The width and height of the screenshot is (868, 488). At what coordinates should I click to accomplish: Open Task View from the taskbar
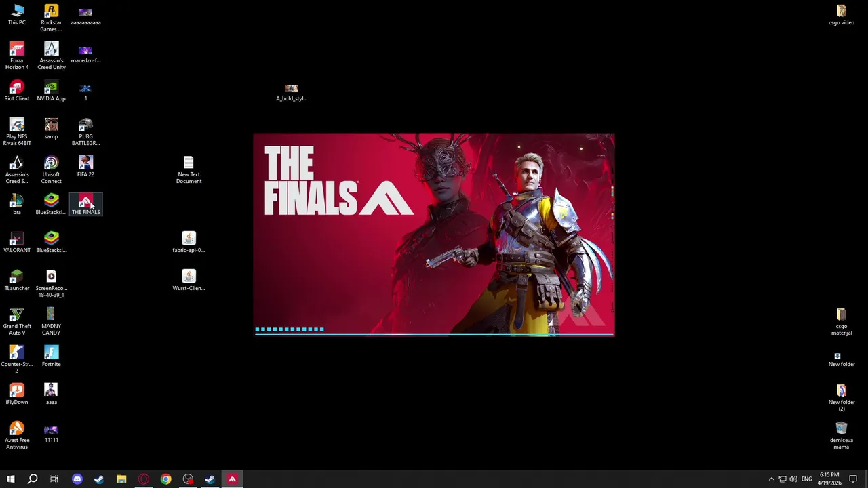54,479
